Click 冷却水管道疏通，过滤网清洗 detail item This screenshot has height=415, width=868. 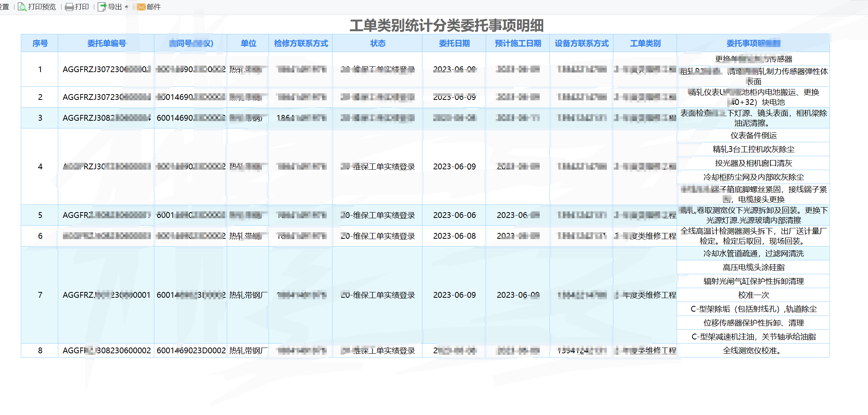coord(753,253)
